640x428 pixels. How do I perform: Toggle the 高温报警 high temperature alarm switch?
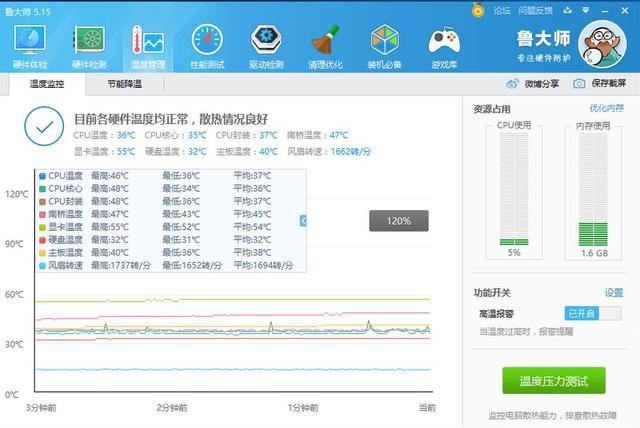point(593,313)
